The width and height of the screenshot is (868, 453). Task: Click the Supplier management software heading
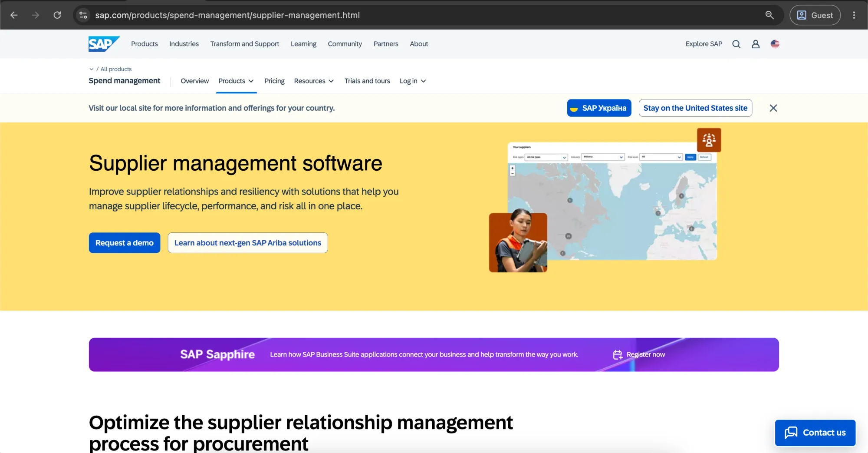click(x=236, y=163)
